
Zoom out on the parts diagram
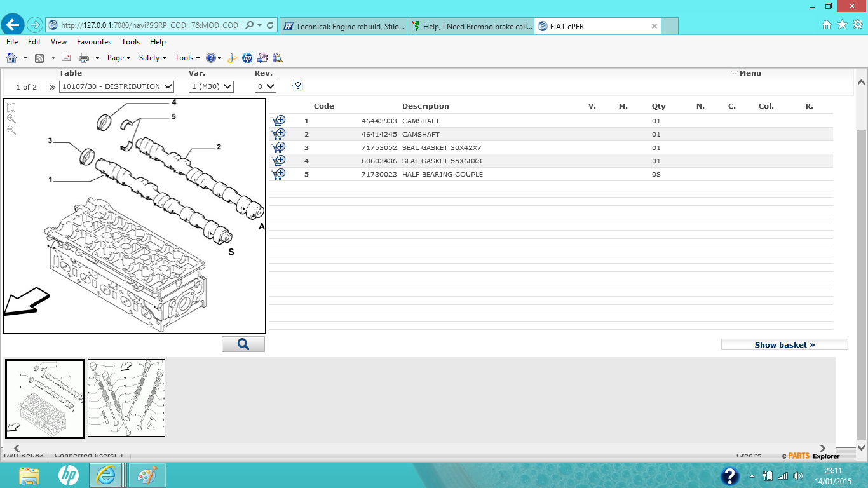(x=11, y=130)
